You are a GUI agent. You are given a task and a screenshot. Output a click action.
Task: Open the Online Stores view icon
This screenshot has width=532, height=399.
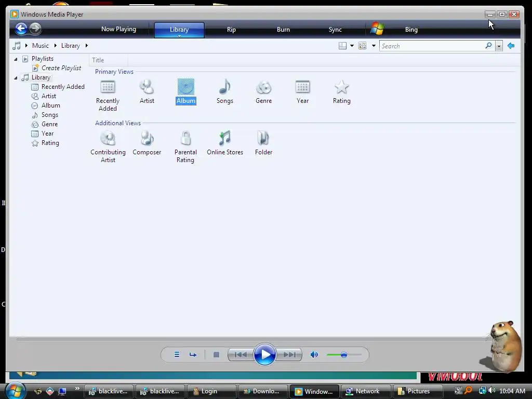(x=224, y=138)
